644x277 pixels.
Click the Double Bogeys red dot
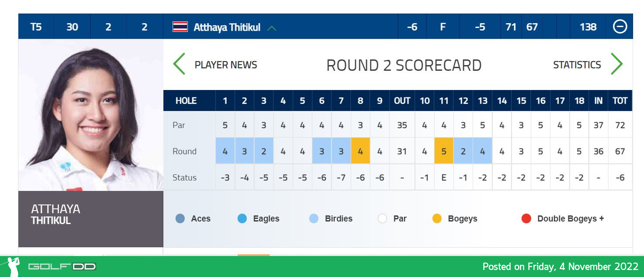(526, 218)
